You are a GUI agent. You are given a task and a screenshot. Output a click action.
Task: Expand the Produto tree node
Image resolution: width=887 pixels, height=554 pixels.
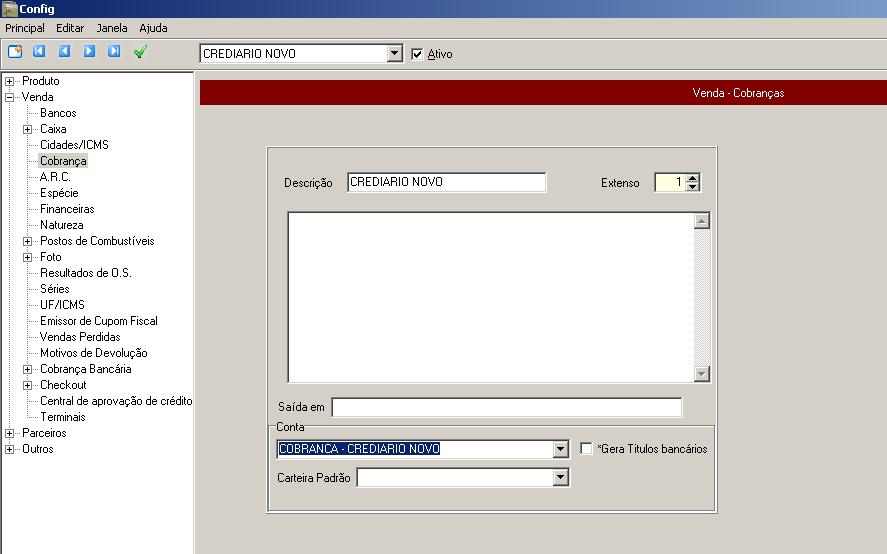tap(10, 81)
